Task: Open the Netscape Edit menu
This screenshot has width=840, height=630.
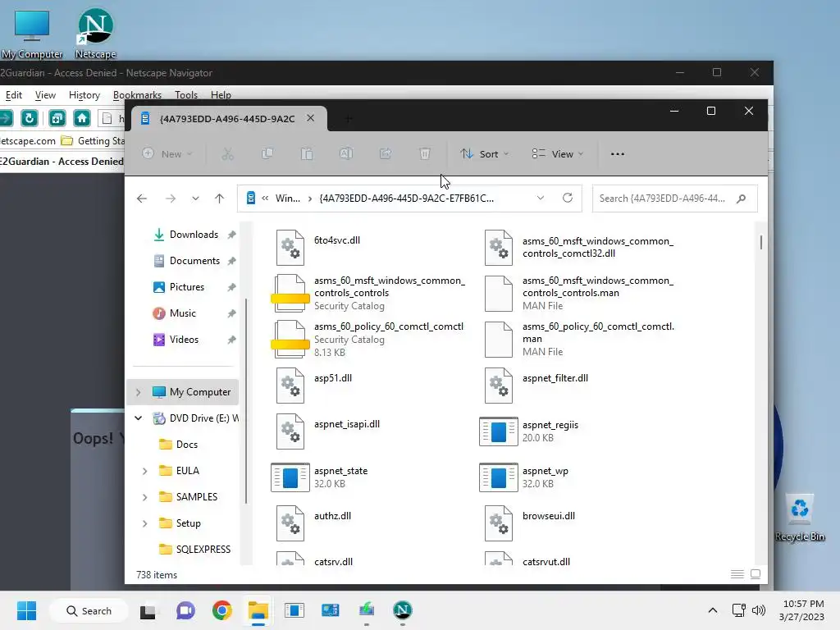Action: 13,95
